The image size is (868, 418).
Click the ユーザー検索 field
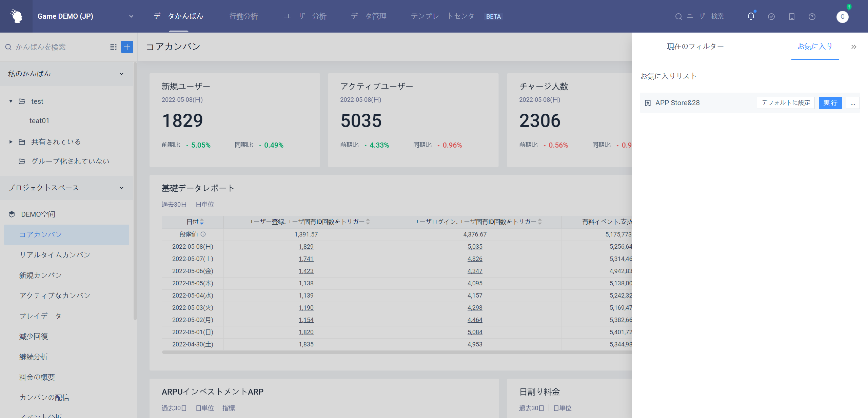pyautogui.click(x=705, y=16)
